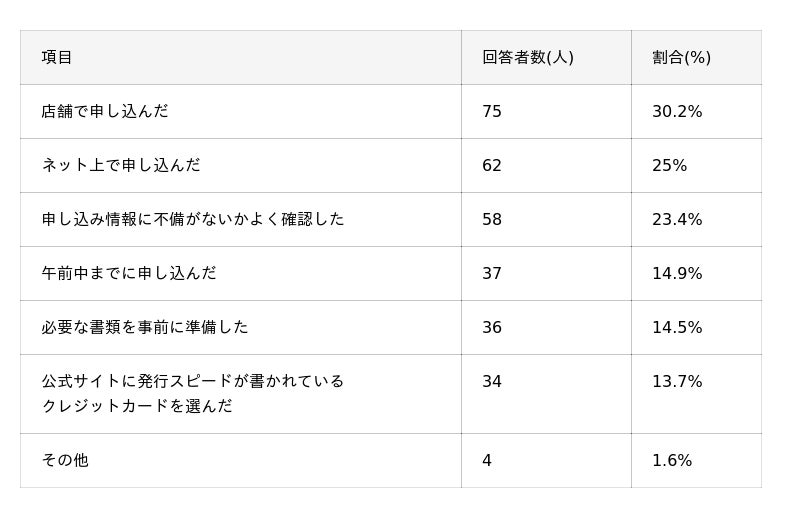800x518 pixels.
Task: Click the 23.4% percentage cell
Action: pos(677,219)
